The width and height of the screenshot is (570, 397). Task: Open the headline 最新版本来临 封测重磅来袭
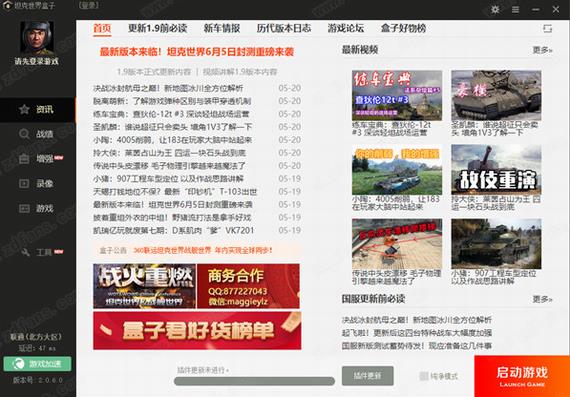click(197, 52)
